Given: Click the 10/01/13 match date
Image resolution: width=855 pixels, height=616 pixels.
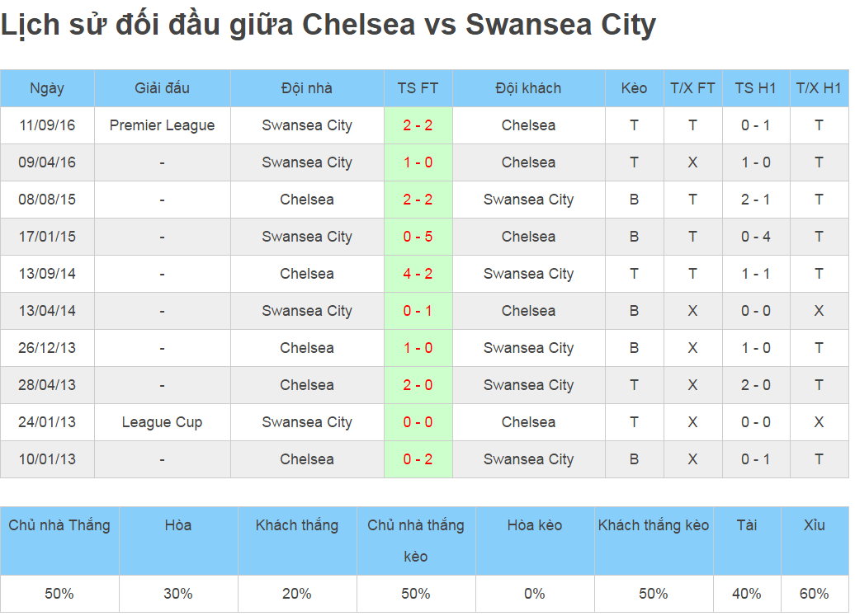Looking at the screenshot, I should pos(47,459).
